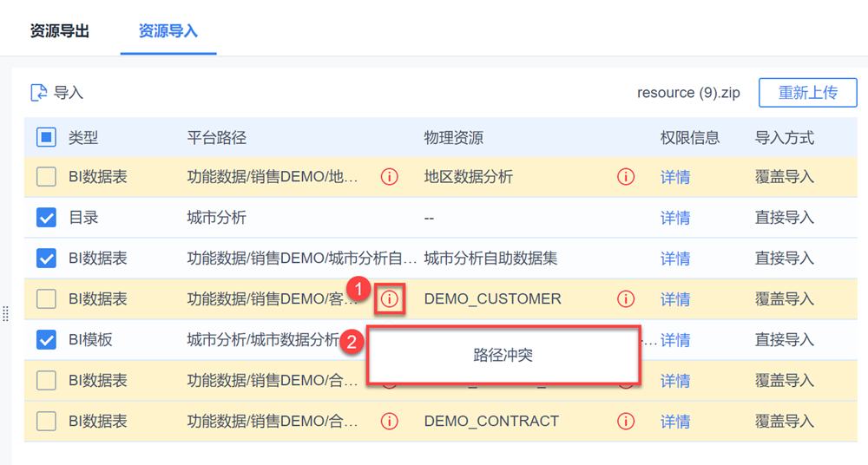868x465 pixels.
Task: Click warning icon right of DEMO_CUSTOMER resource
Action: [626, 299]
